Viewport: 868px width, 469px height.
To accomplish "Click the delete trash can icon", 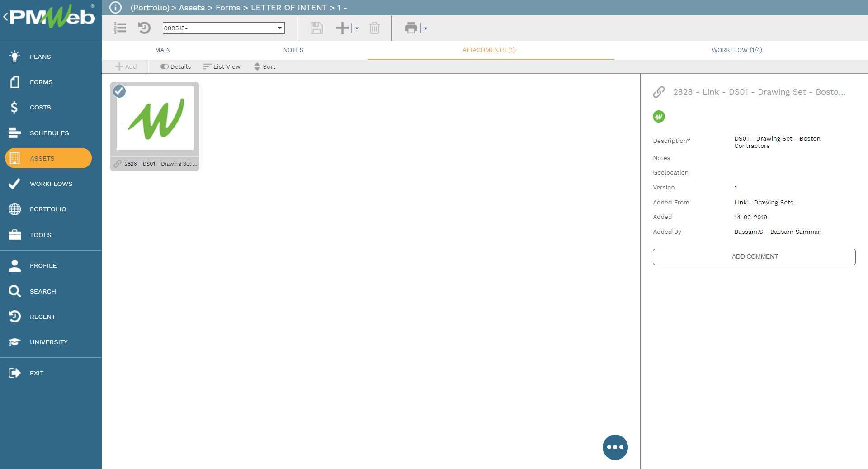I will (x=374, y=28).
